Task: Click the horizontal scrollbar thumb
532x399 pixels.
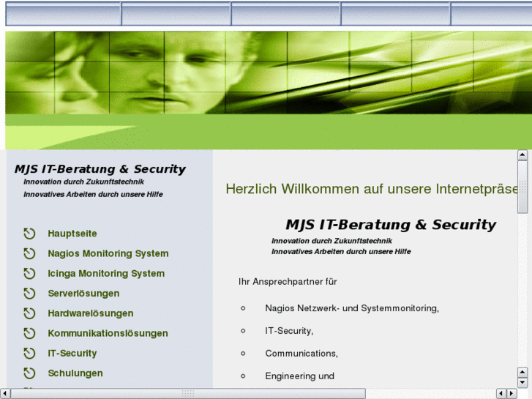Action: 188,394
